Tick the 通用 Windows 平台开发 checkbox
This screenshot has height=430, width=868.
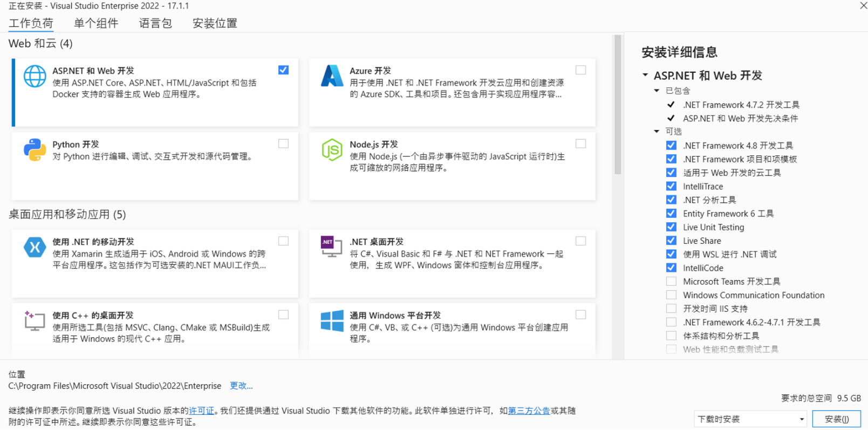(580, 315)
